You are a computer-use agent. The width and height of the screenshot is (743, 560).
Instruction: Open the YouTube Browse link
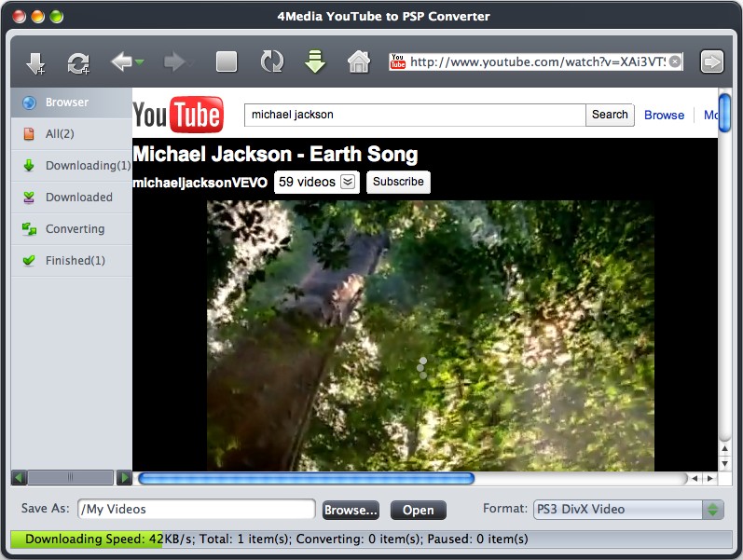(x=664, y=116)
